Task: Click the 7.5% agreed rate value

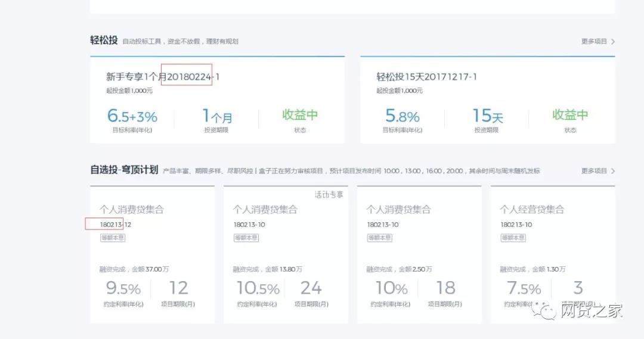Action: [x=524, y=288]
